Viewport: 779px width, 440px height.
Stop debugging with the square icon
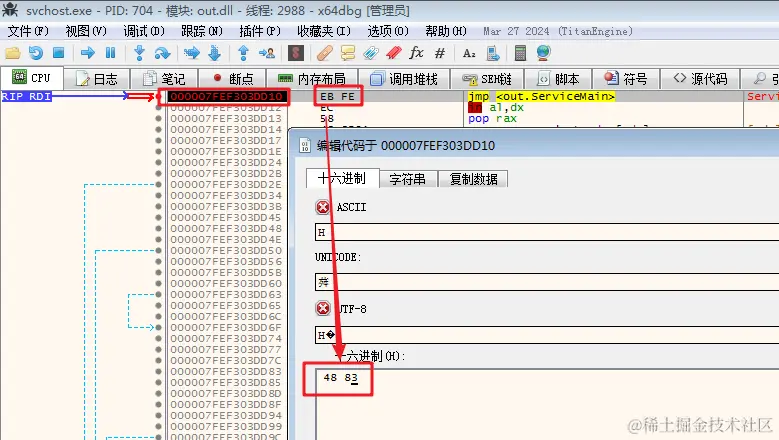click(x=59, y=53)
